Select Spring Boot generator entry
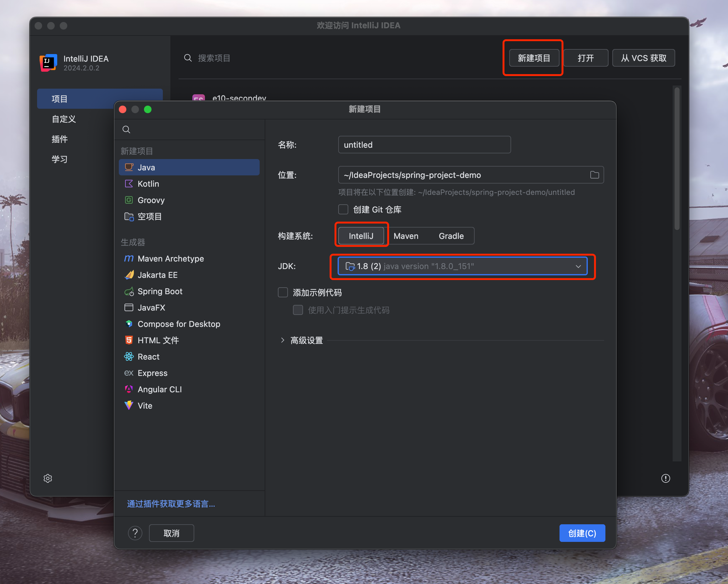728x584 pixels. pos(189,291)
